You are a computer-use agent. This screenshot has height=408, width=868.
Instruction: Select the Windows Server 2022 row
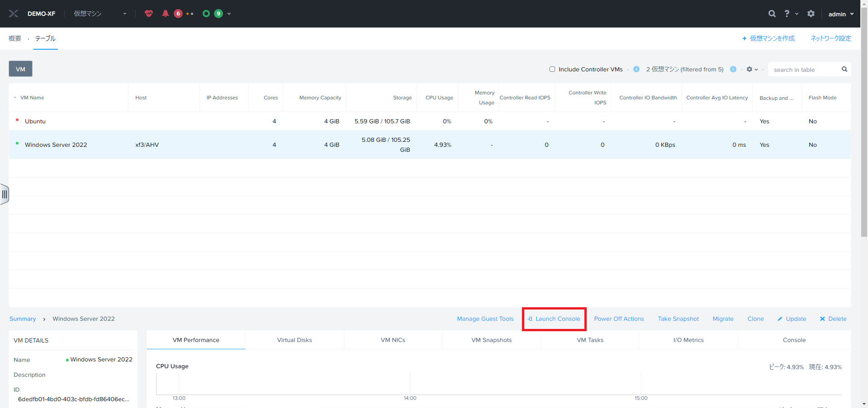[430, 145]
